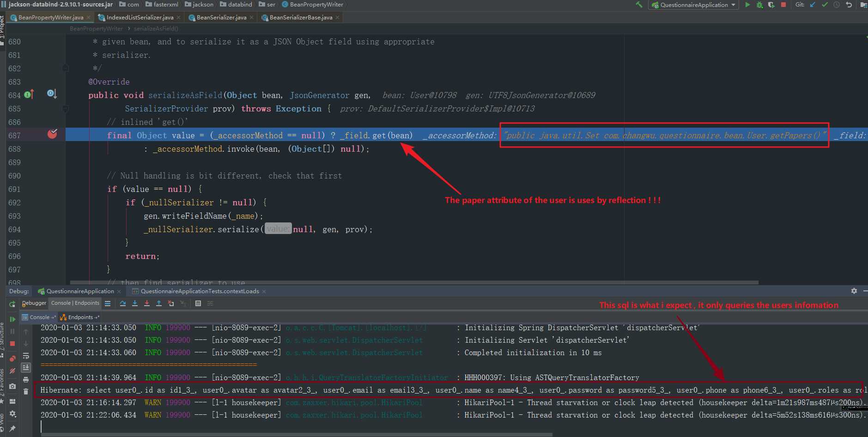Click the Pause Program icon in debug sidebar

click(x=12, y=331)
